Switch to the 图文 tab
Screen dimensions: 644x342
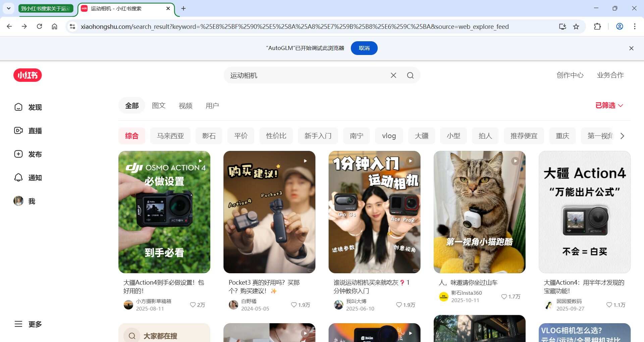pyautogui.click(x=159, y=106)
